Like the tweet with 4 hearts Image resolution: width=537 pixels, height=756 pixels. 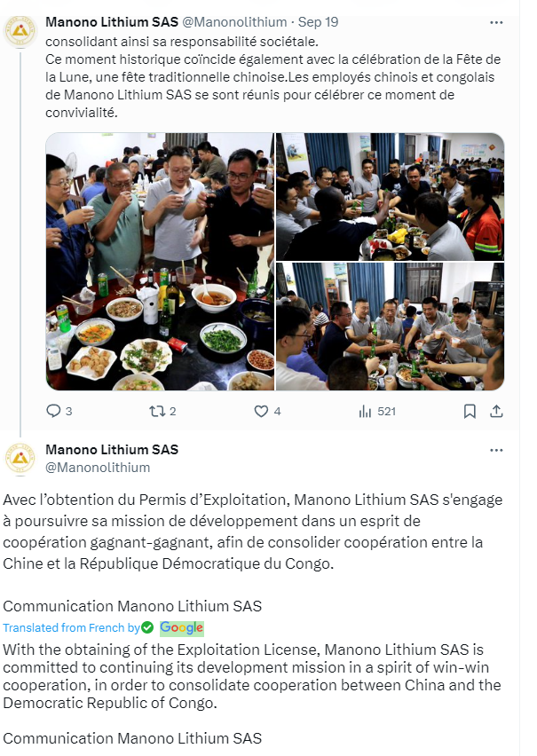[261, 411]
